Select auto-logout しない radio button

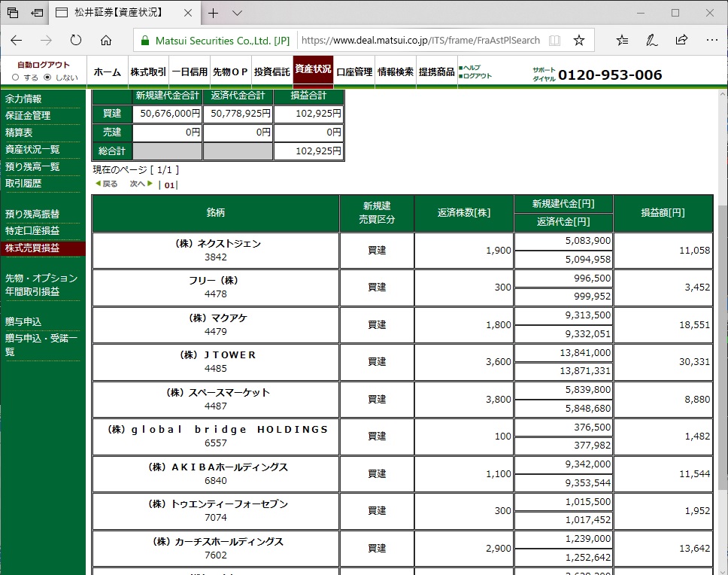coord(47,78)
